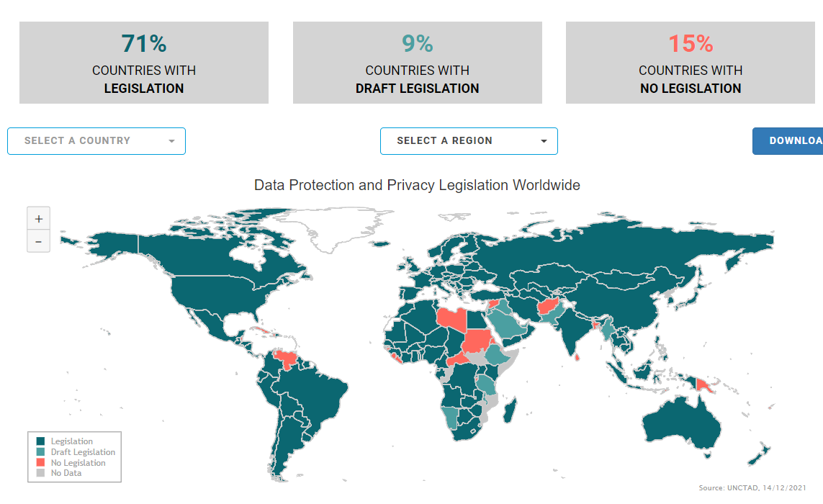Image resolution: width=823 pixels, height=504 pixels.
Task: Click the 15% No Legislation card
Action: pos(690,63)
